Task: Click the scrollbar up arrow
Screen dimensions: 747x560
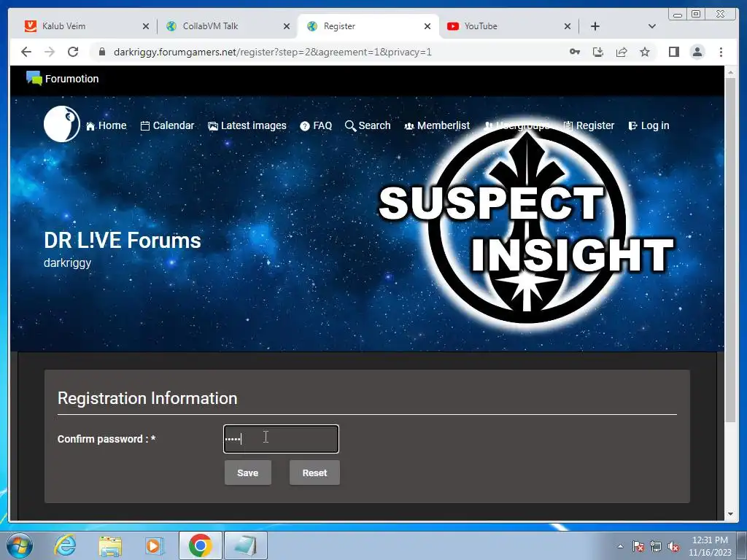Action: (730, 72)
